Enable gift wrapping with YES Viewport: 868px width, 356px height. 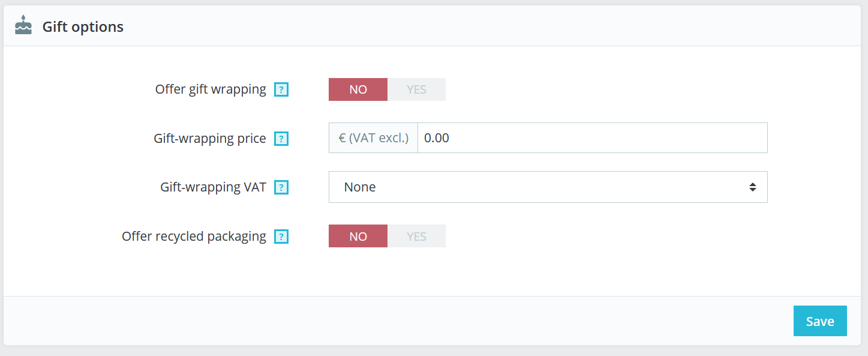click(416, 89)
